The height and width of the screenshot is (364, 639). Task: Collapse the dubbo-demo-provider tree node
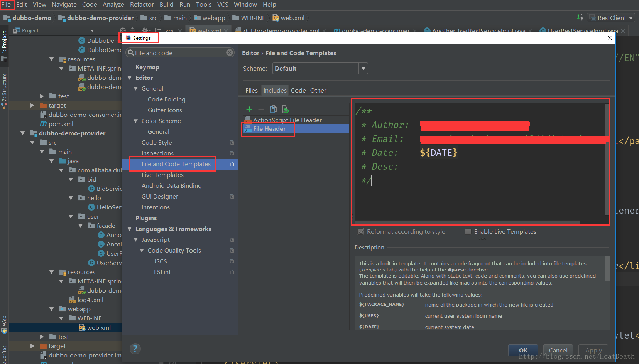click(23, 133)
